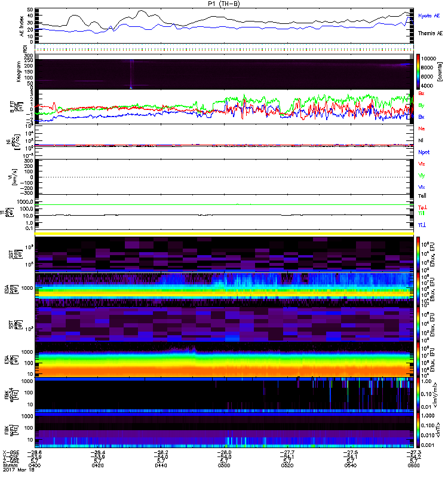
Task: Pick the ESA ions Eflux color bar
Action: pos(418,289)
